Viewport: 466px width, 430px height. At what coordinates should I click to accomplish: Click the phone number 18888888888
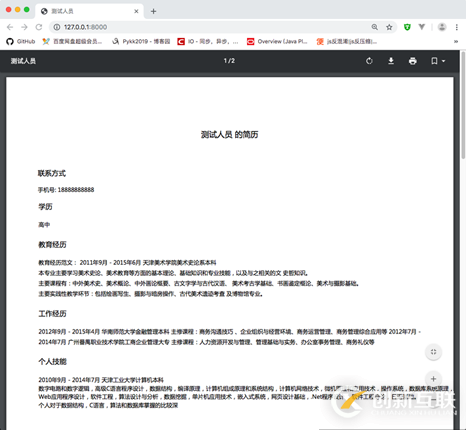(76, 190)
